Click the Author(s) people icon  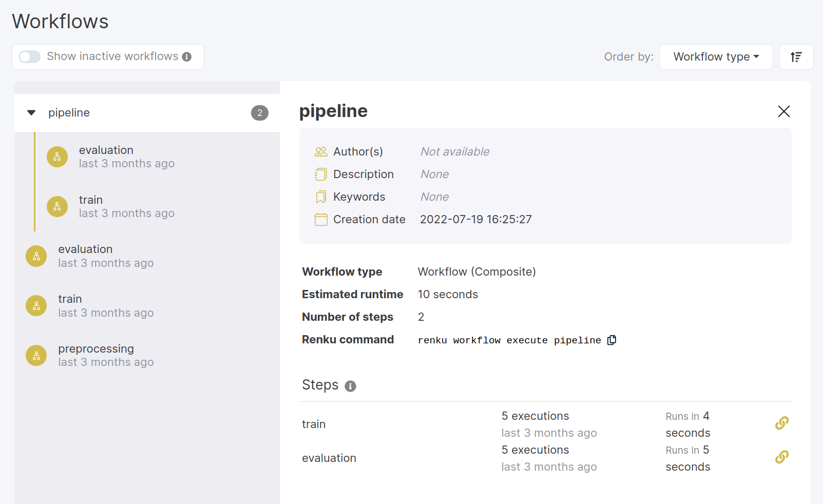(321, 152)
